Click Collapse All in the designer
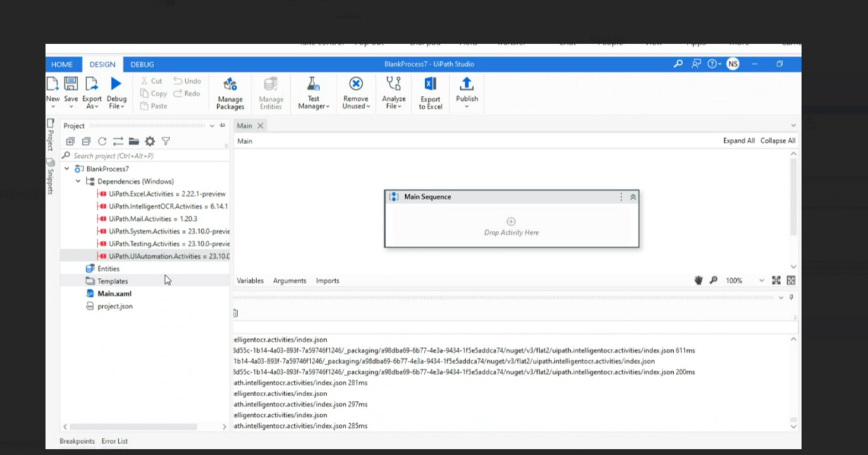The width and height of the screenshot is (868, 455). coord(777,140)
